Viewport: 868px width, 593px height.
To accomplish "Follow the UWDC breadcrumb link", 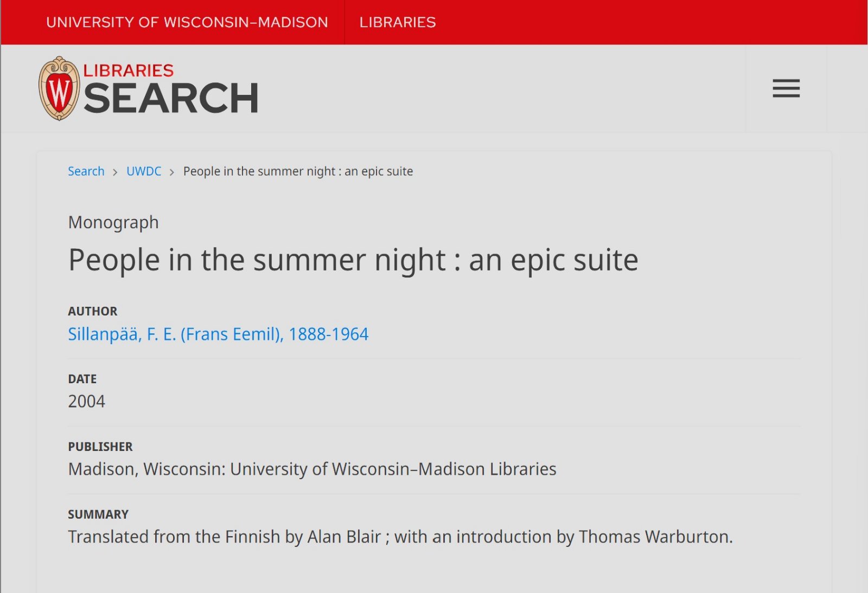I will [x=144, y=171].
